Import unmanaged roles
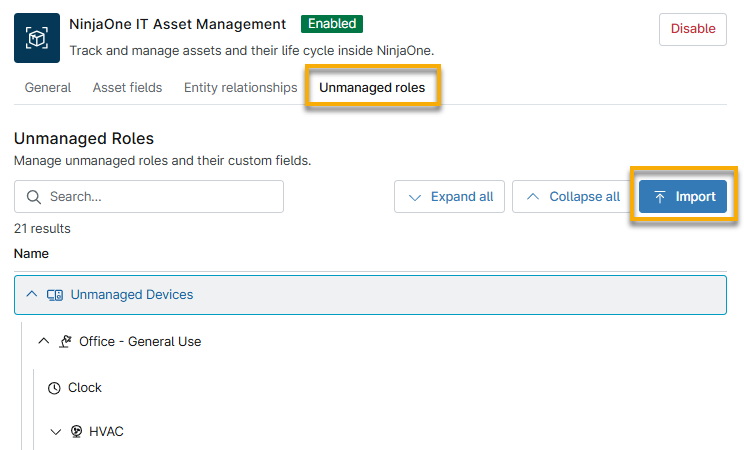Screen dimensions: 744x450 coord(683,197)
